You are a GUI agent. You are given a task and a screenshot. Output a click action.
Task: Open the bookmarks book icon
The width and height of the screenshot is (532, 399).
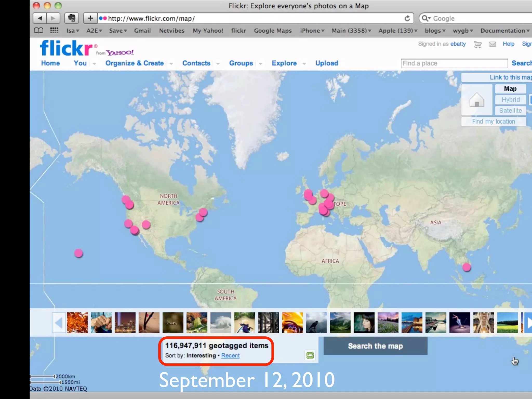tap(39, 31)
